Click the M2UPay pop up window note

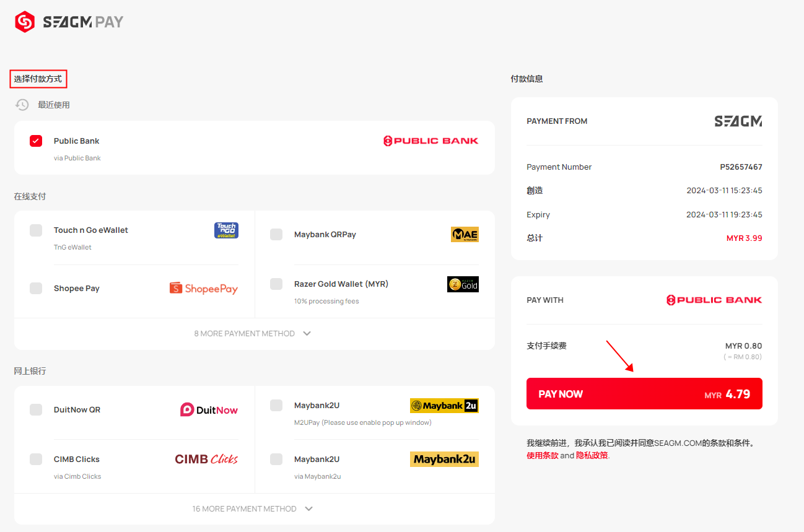363,422
